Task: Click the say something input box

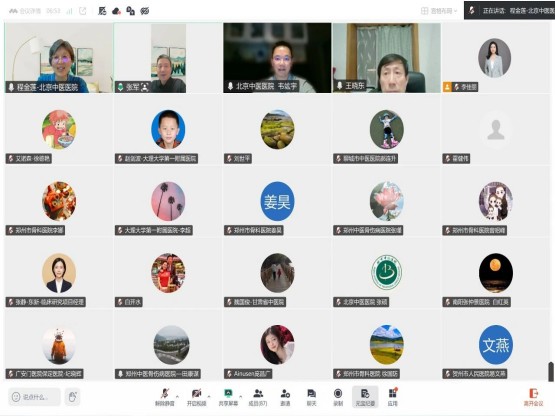Action: [x=34, y=397]
